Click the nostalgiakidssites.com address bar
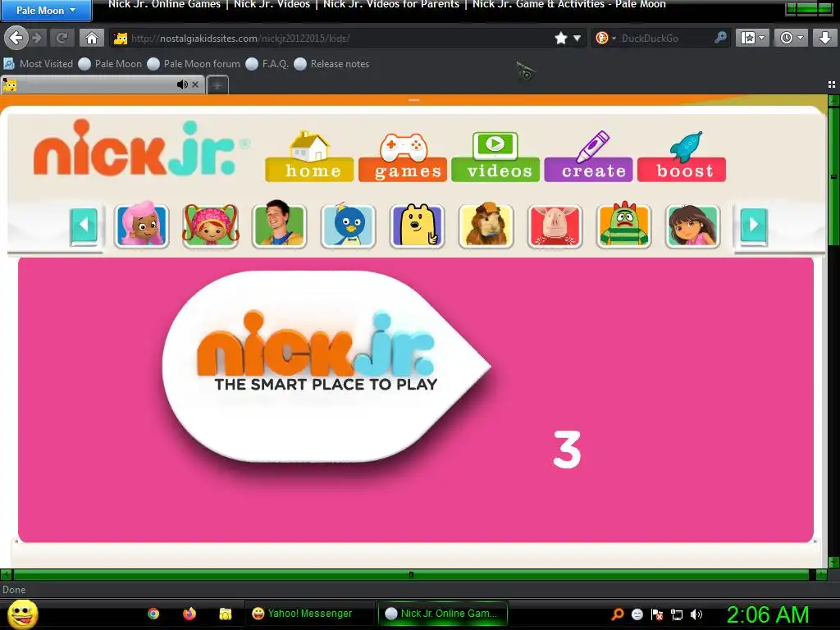Viewport: 840px width, 630px height. click(x=332, y=39)
